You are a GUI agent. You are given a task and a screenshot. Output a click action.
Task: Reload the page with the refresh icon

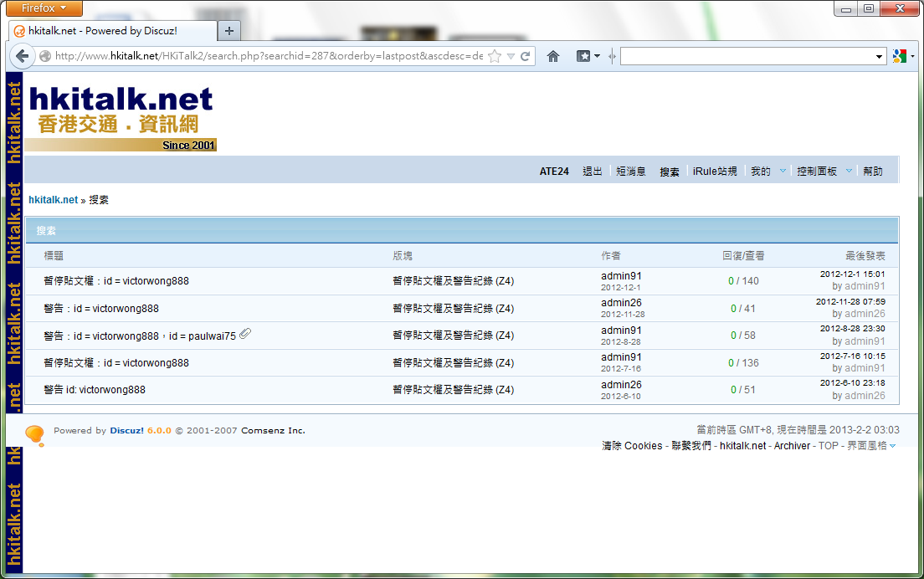click(x=526, y=56)
